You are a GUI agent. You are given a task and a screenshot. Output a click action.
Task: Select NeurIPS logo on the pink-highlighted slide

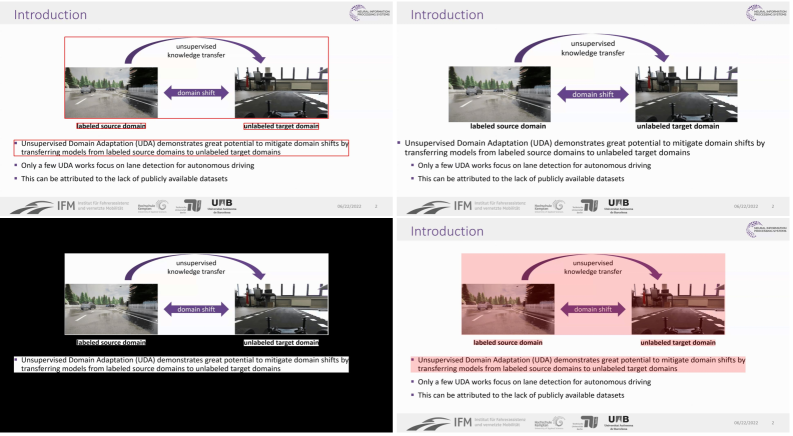[x=767, y=229]
